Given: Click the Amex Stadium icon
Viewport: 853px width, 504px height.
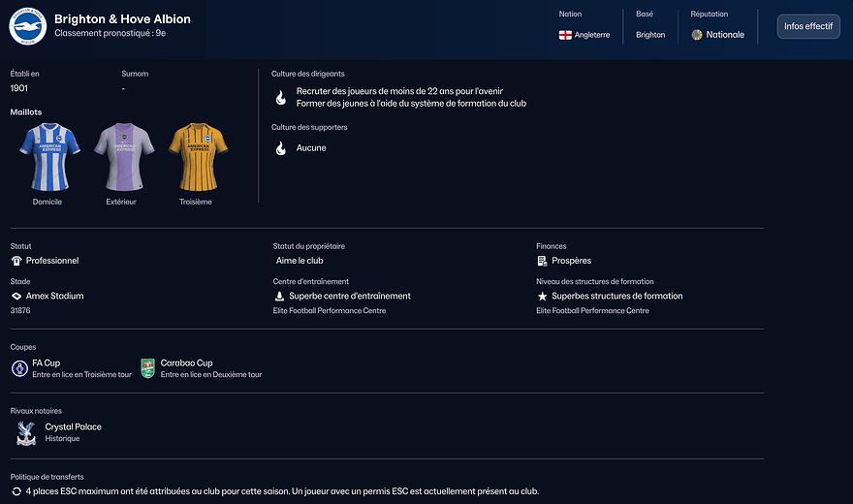Looking at the screenshot, I should (16, 296).
